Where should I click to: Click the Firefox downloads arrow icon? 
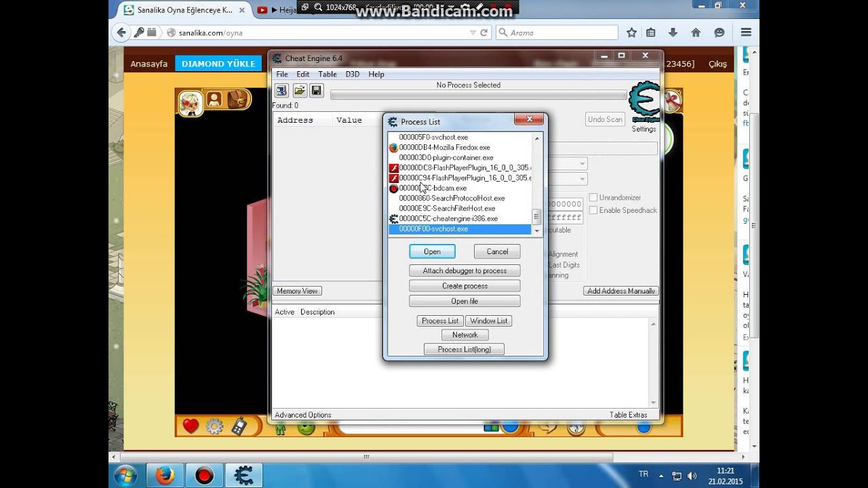(673, 33)
